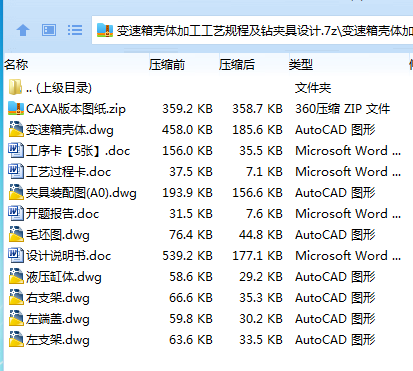Click the dwg icon of 右支架.dwg
This screenshot has width=413, height=371.
coord(16,297)
